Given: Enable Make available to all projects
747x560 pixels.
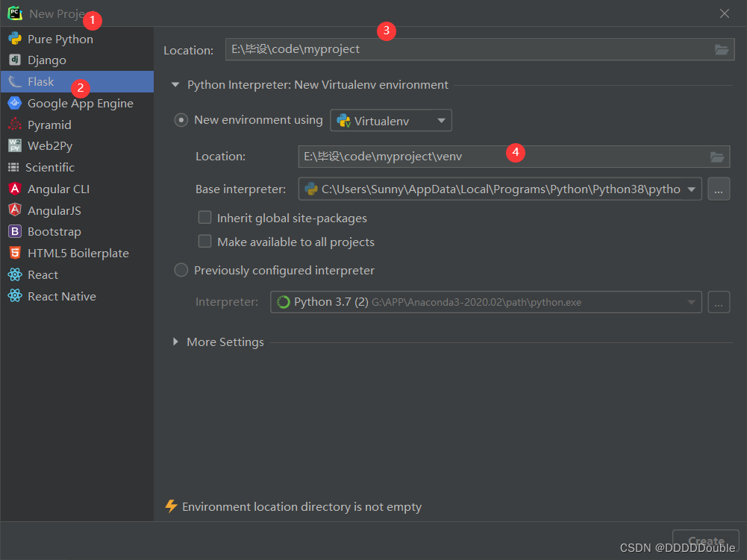Looking at the screenshot, I should [205, 242].
